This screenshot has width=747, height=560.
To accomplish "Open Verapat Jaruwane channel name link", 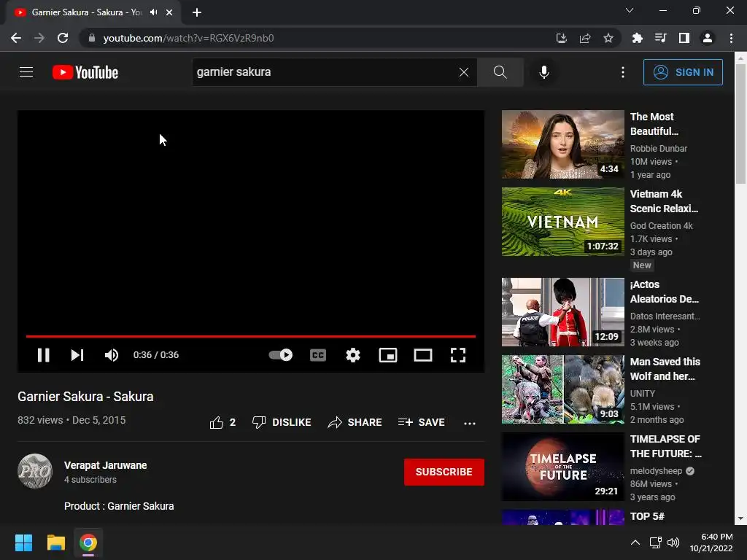I will (x=105, y=465).
